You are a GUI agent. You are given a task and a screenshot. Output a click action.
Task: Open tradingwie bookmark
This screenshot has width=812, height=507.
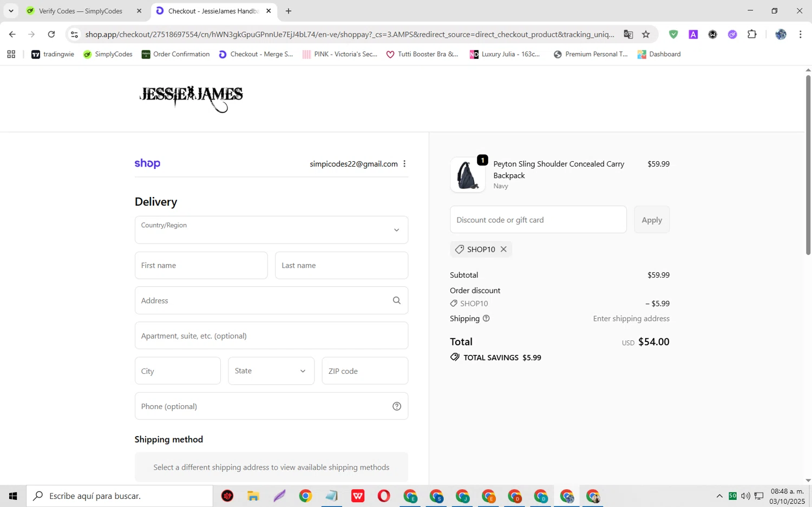pos(53,54)
